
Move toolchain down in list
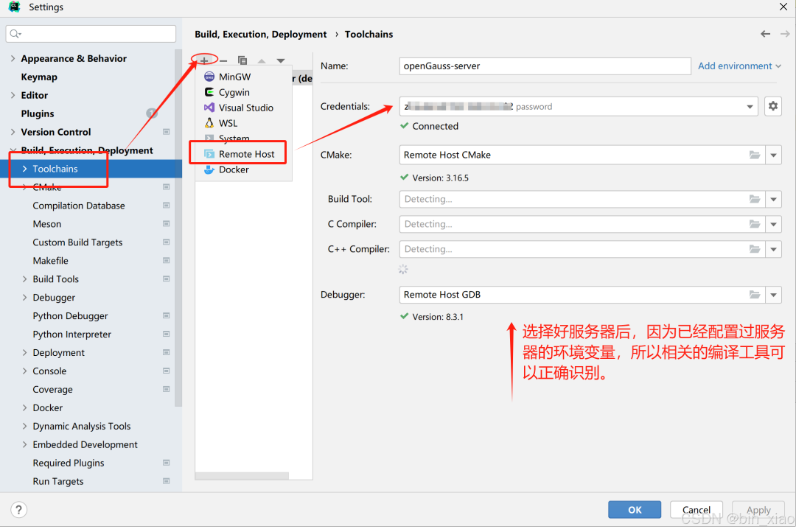click(280, 61)
